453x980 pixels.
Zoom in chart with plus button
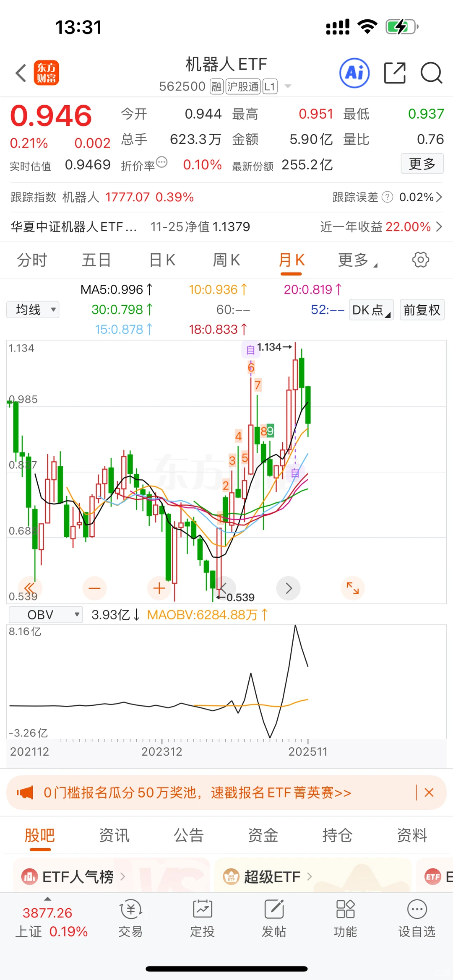159,588
